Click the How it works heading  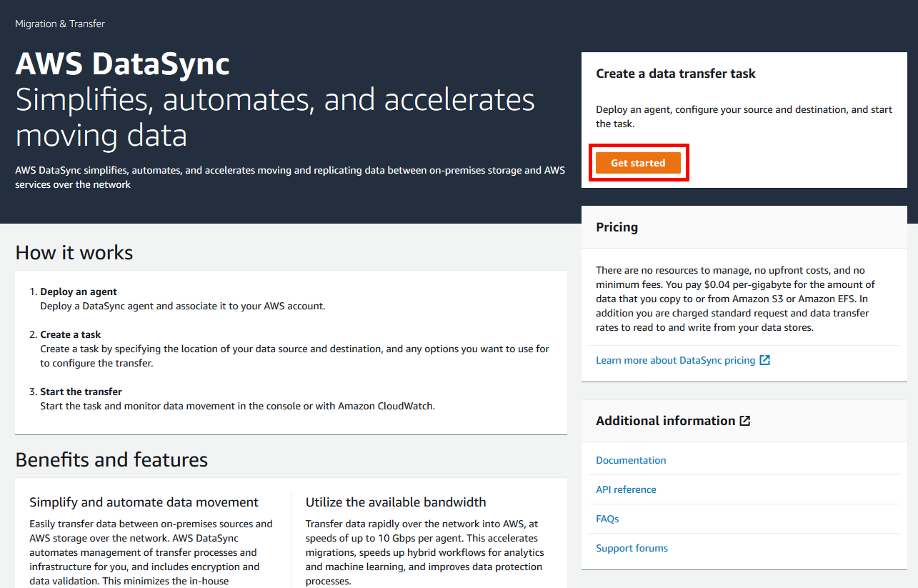click(x=74, y=253)
